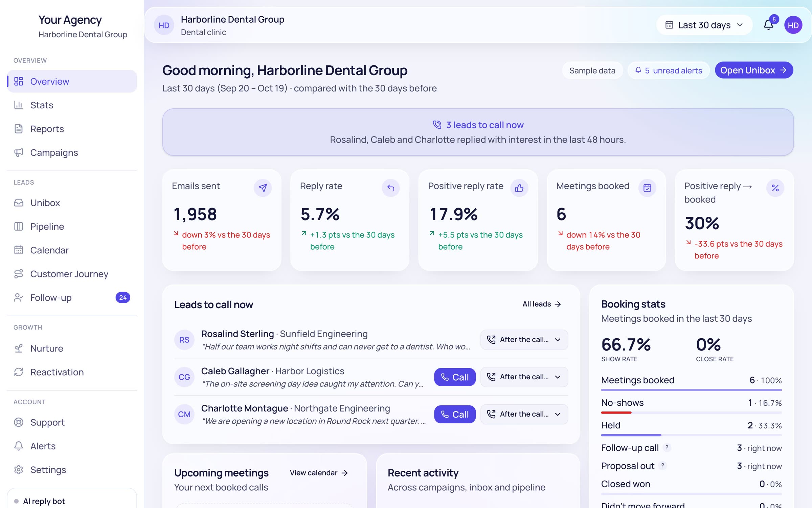Click the Recent activity heading

(x=423, y=473)
